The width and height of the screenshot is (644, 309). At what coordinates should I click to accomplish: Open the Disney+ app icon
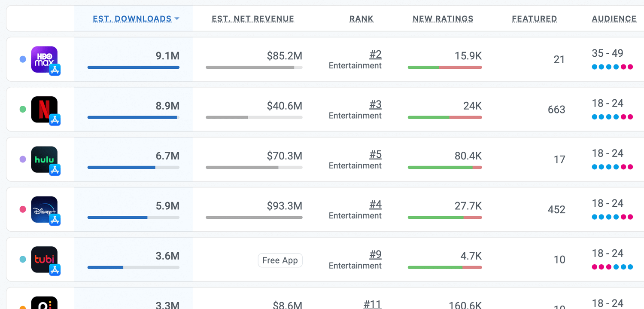coord(44,209)
